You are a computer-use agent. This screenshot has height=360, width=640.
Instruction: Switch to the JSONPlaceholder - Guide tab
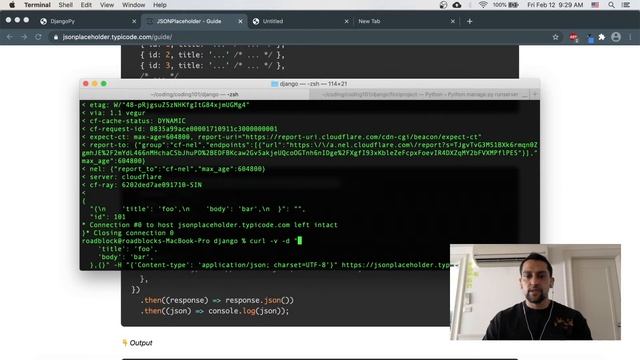point(194,21)
